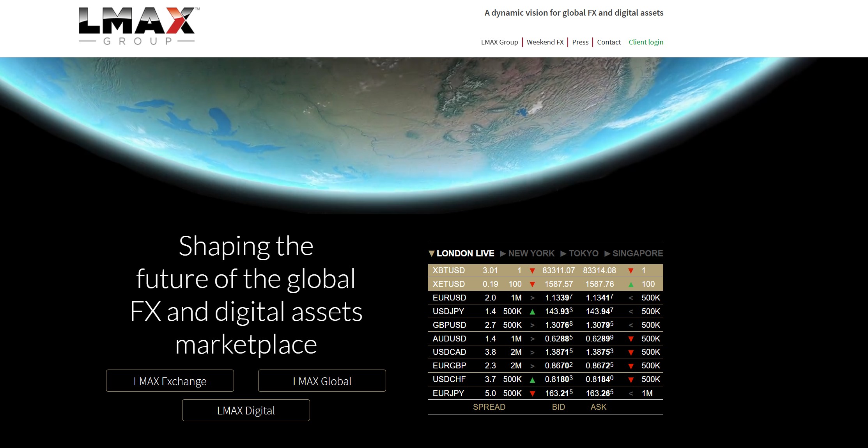This screenshot has height=448, width=868.
Task: Open LMAX Group menu link
Action: pyautogui.click(x=499, y=42)
